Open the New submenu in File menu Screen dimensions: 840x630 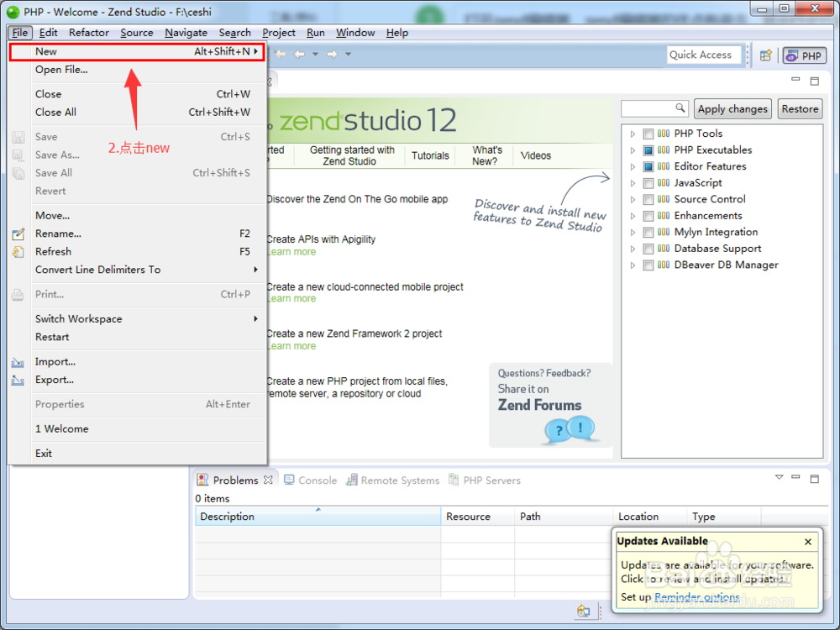pyautogui.click(x=137, y=52)
